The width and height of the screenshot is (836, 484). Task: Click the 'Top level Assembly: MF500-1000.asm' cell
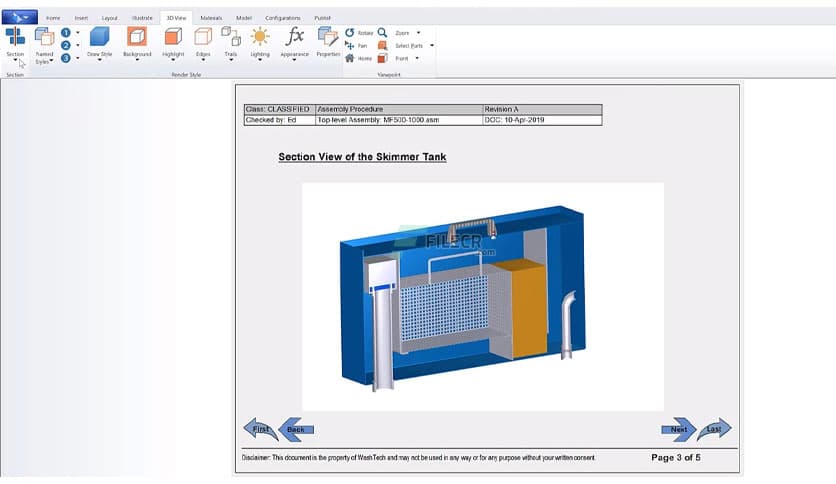[399, 120]
